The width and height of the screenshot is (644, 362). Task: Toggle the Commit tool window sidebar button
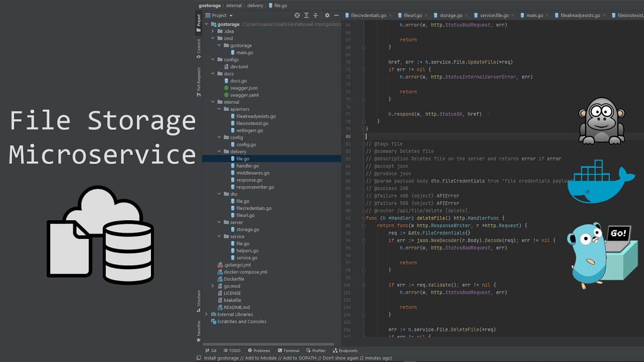point(199,49)
